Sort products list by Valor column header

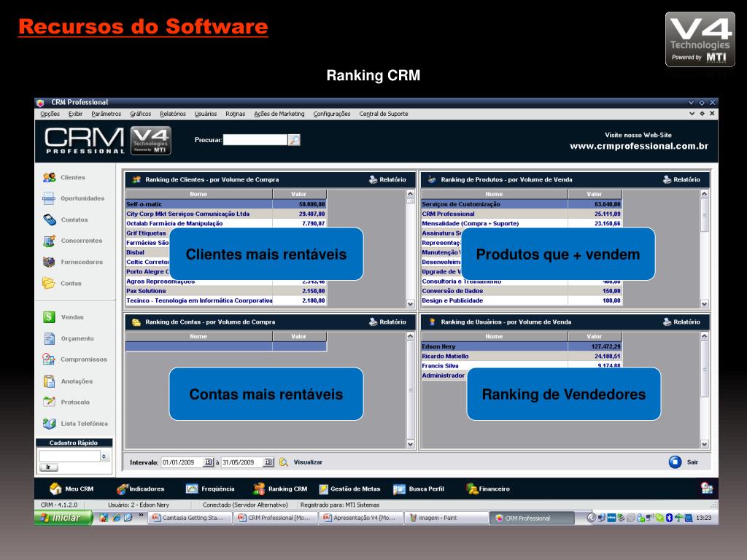click(x=595, y=194)
